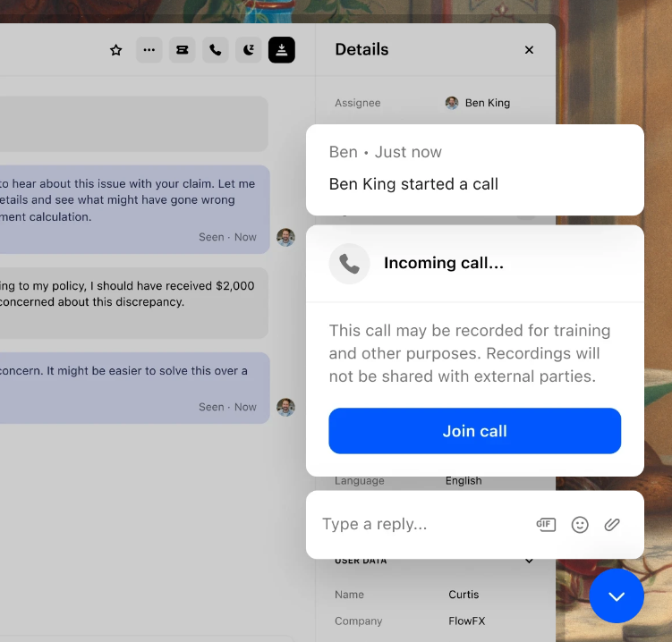Click the black close-conversation inbox icon
672x642 pixels.
(x=281, y=50)
